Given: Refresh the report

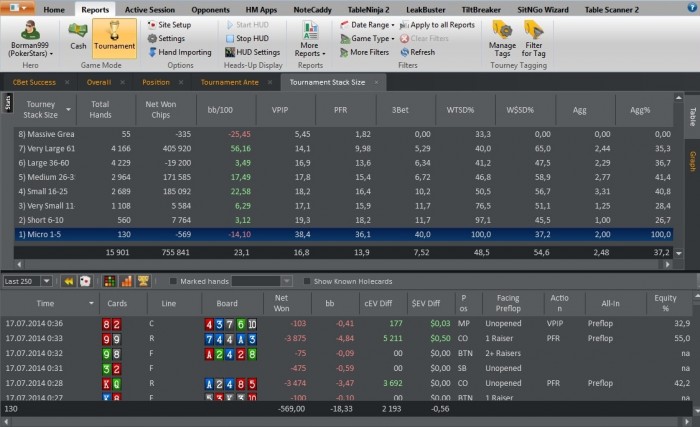Looking at the screenshot, I should (x=417, y=52).
